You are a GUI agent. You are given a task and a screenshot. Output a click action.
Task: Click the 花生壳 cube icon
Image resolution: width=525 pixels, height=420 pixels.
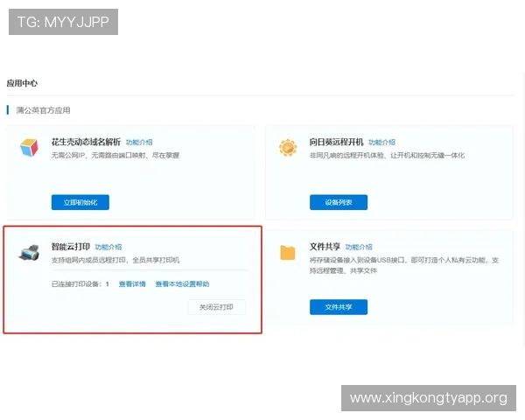(x=29, y=148)
